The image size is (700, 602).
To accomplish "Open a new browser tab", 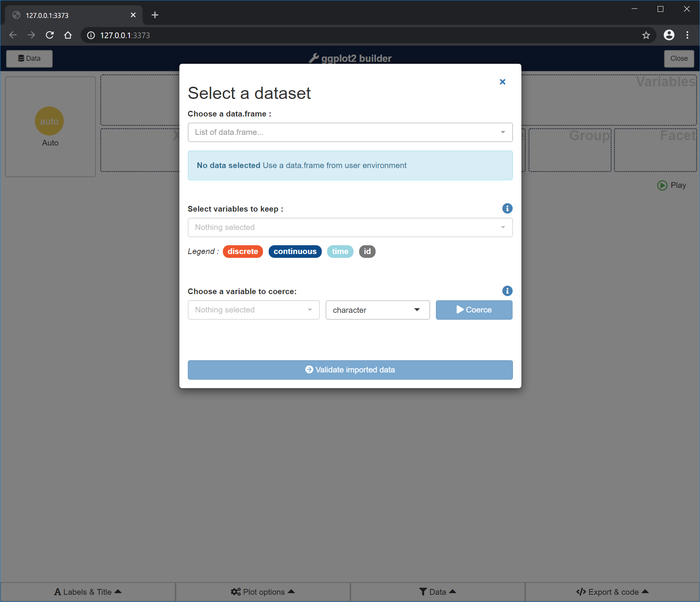I will (155, 15).
